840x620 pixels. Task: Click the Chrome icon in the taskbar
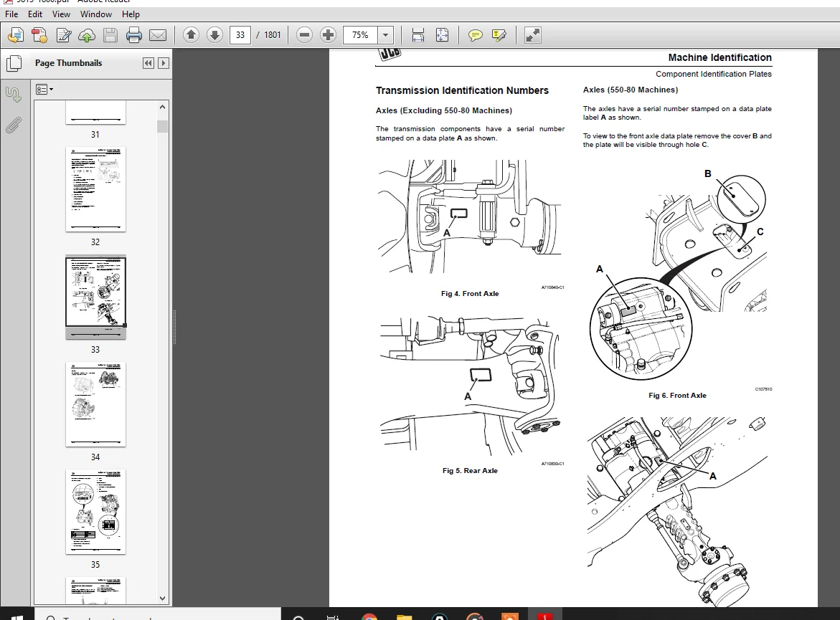click(369, 616)
